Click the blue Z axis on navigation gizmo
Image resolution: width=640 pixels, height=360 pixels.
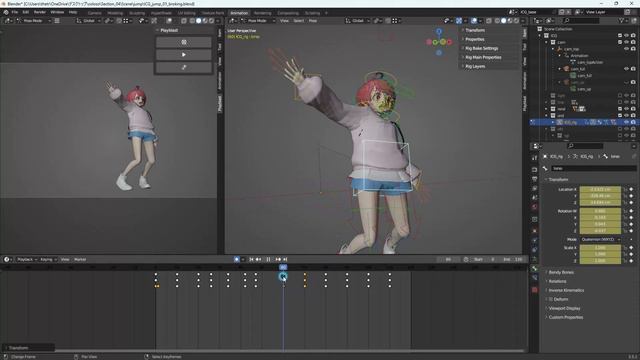pyautogui.click(x=439, y=31)
